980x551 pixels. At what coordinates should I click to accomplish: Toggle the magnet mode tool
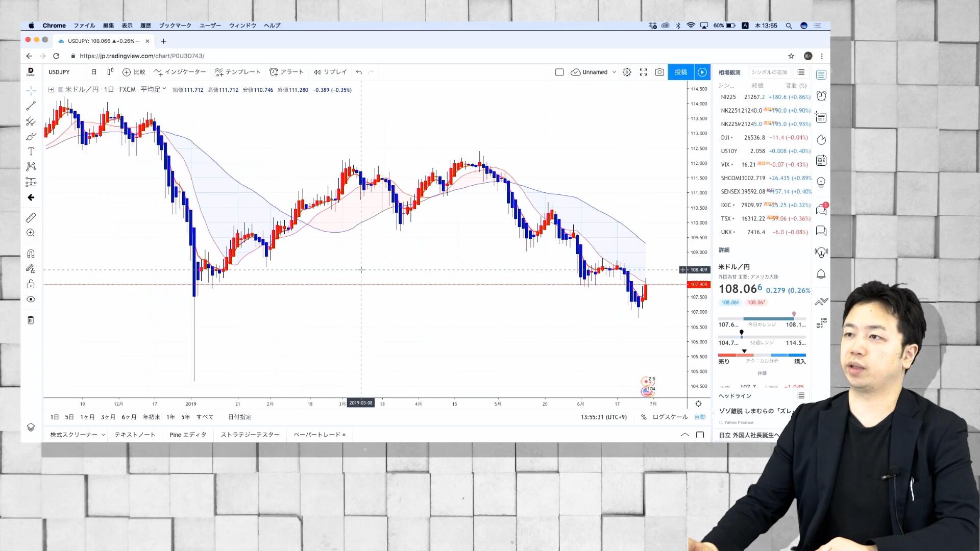click(x=31, y=254)
